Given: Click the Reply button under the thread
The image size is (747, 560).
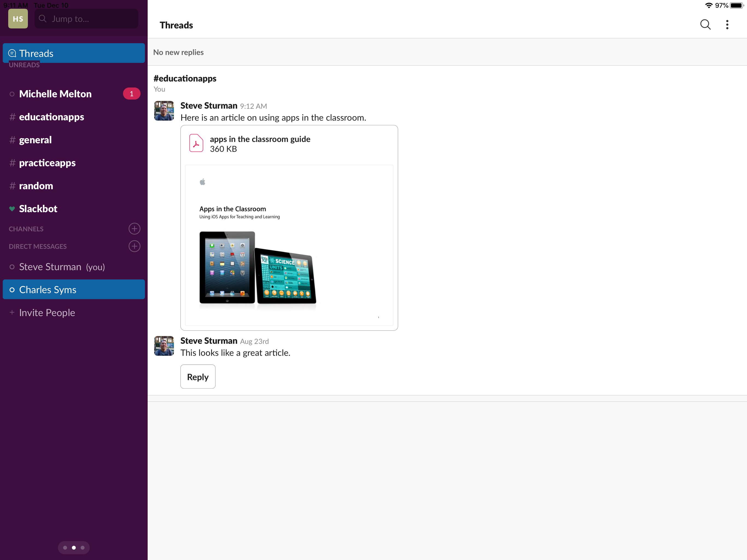Looking at the screenshot, I should click(198, 377).
